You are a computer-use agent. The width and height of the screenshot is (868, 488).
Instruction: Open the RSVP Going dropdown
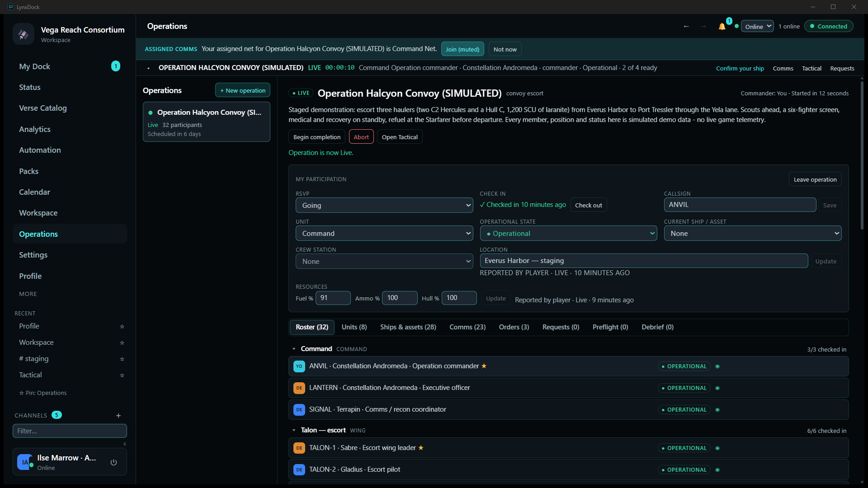[x=384, y=205]
